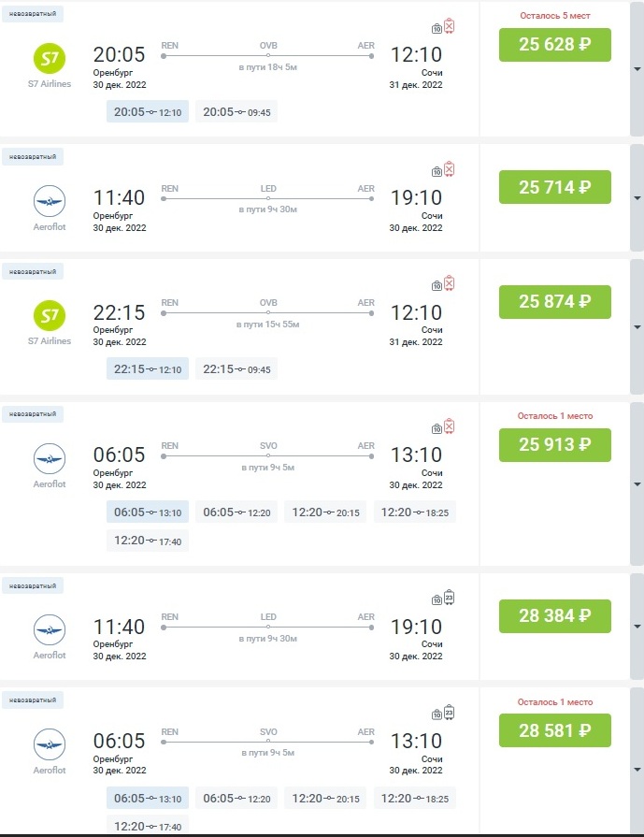The width and height of the screenshot is (644, 837).
Task: Click the S7 Airlines logo on the 20:05 flight
Action: [x=49, y=59]
